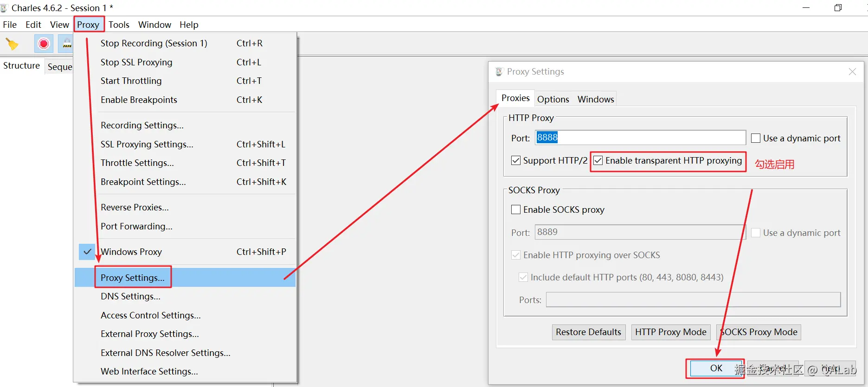
Task: Open the View menu
Action: coord(59,25)
